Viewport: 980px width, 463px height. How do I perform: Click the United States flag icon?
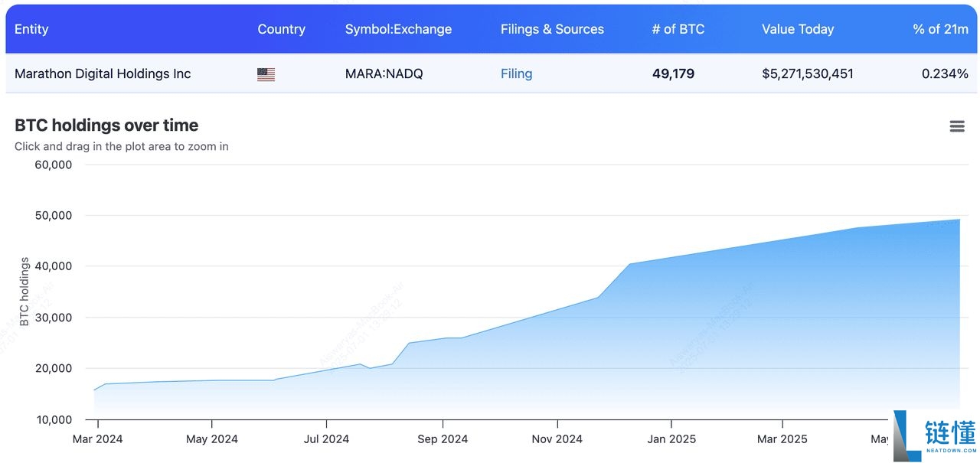tap(266, 74)
